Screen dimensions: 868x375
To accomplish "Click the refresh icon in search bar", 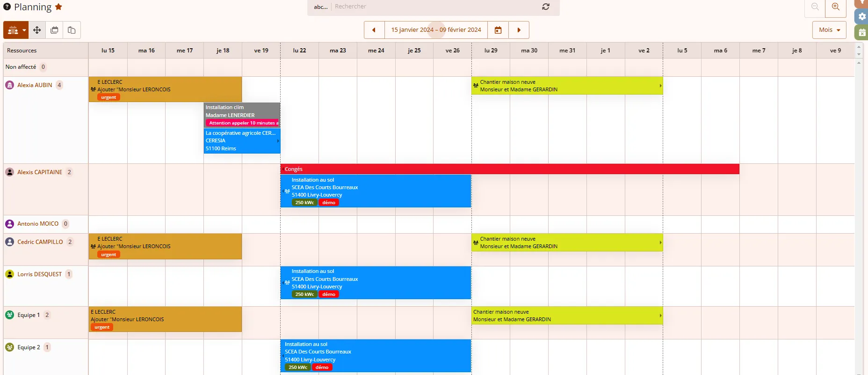I will pos(546,7).
